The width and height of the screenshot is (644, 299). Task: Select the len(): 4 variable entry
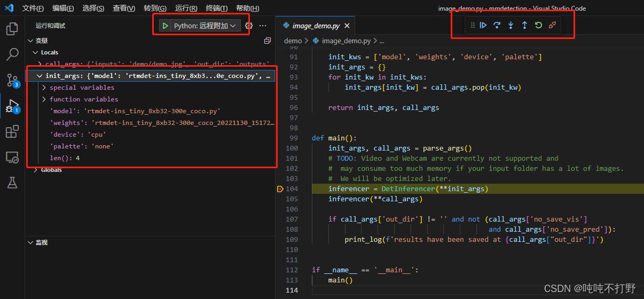click(151, 158)
